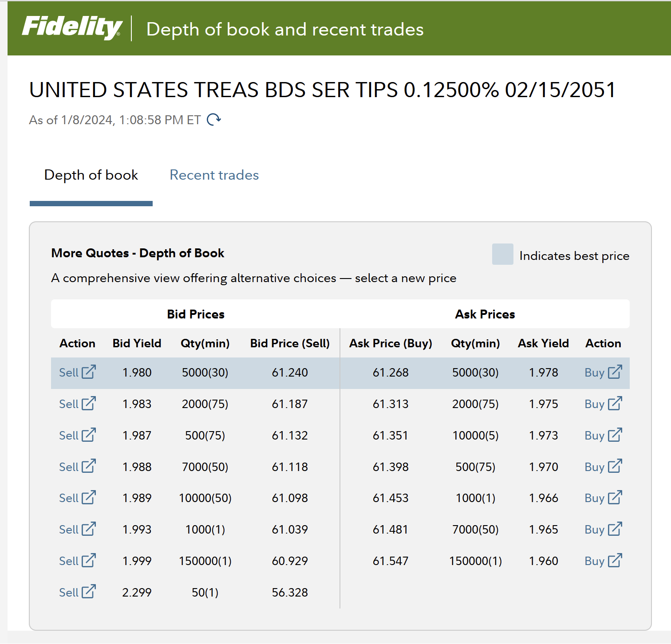Click Sell link for bid yield 1.988
Image resolution: width=671 pixels, height=644 pixels.
(x=69, y=467)
